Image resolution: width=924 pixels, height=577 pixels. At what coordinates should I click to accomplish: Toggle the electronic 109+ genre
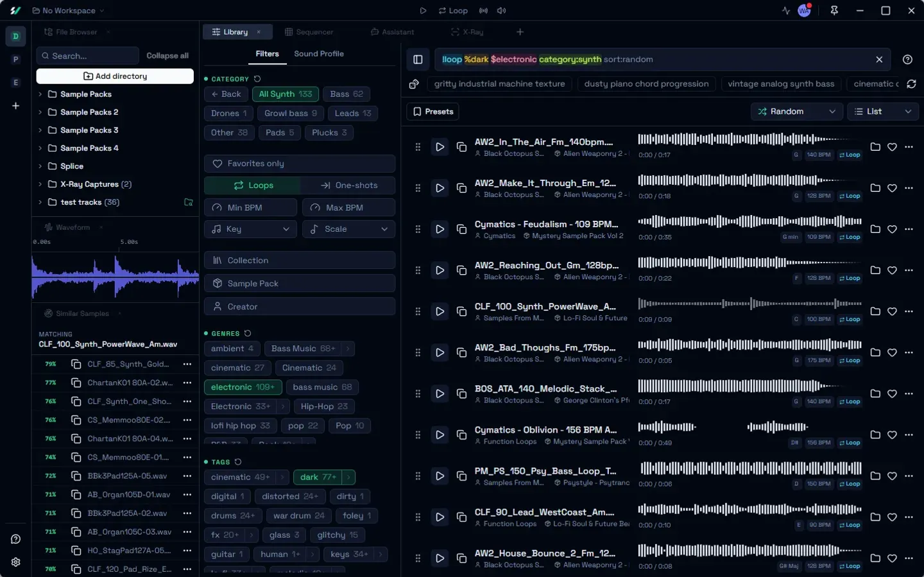[243, 387]
